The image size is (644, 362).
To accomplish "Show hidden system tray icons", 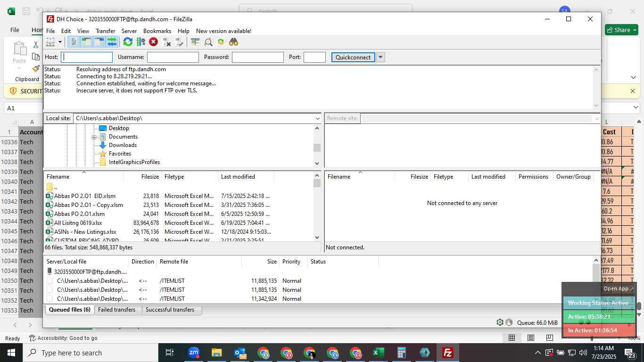I will pyautogui.click(x=537, y=353).
